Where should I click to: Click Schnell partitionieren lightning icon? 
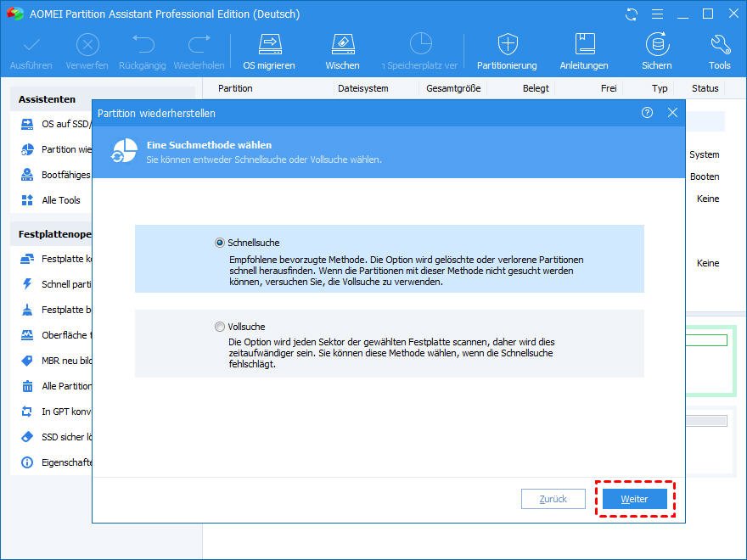point(27,284)
